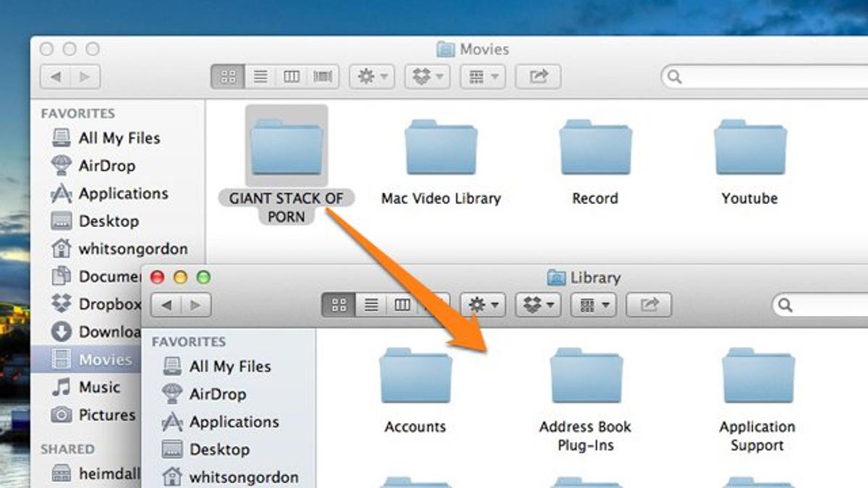Expand Arrange dropdown in Library window toolbar
This screenshot has height=488, width=868.
pyautogui.click(x=593, y=305)
